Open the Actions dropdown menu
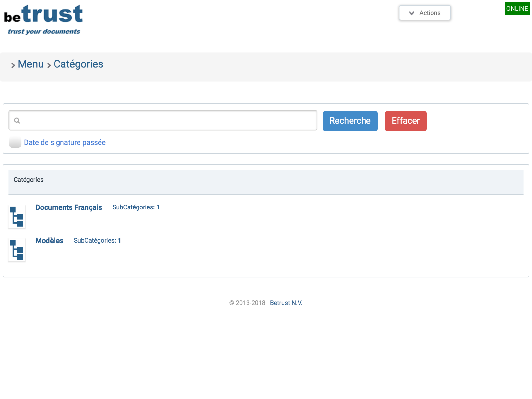The image size is (532, 399). [425, 13]
